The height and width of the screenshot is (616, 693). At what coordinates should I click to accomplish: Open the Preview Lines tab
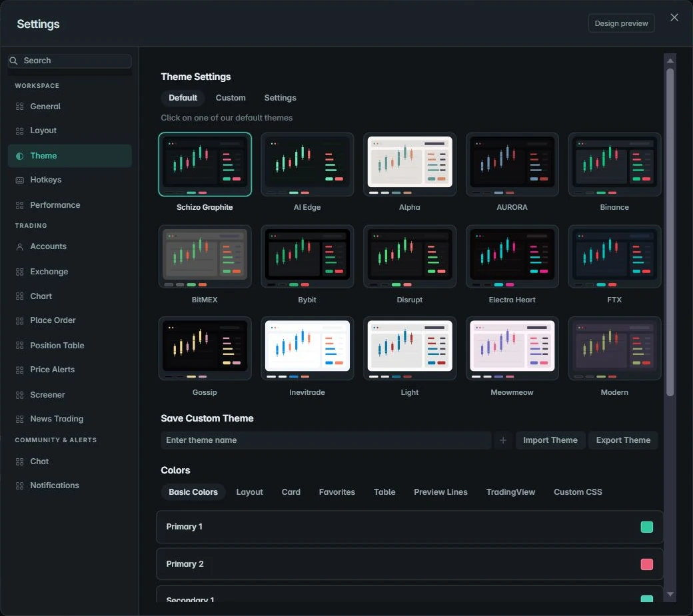(440, 492)
